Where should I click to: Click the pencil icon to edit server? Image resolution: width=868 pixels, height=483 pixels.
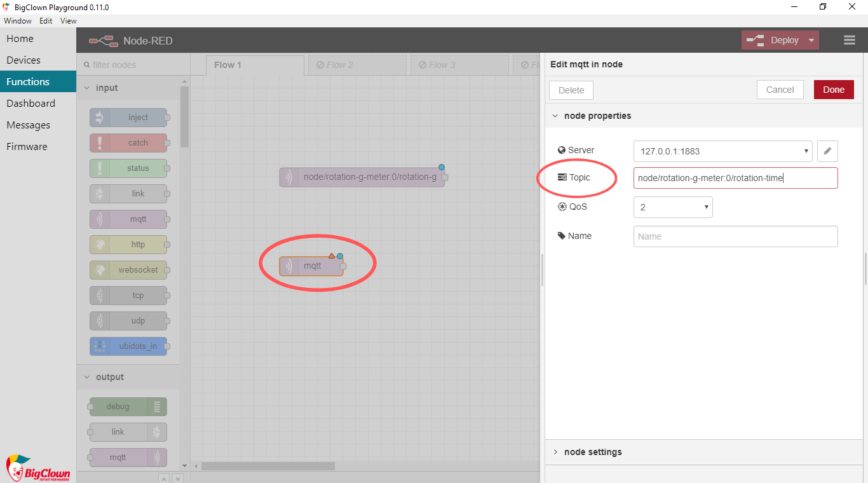pos(827,151)
